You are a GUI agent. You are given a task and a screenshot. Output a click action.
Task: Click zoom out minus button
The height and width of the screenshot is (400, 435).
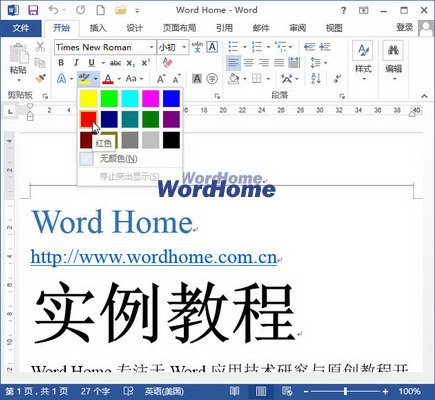coord(306,391)
